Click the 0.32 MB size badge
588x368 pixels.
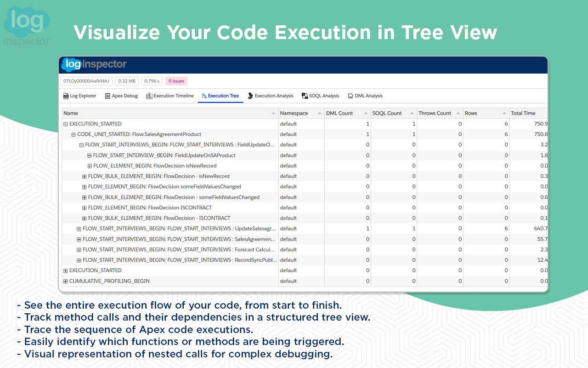[x=127, y=81]
